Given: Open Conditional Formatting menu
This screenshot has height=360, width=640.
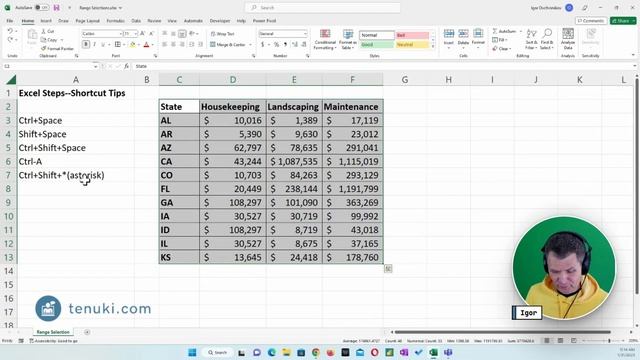Looking at the screenshot, I should 325,40.
